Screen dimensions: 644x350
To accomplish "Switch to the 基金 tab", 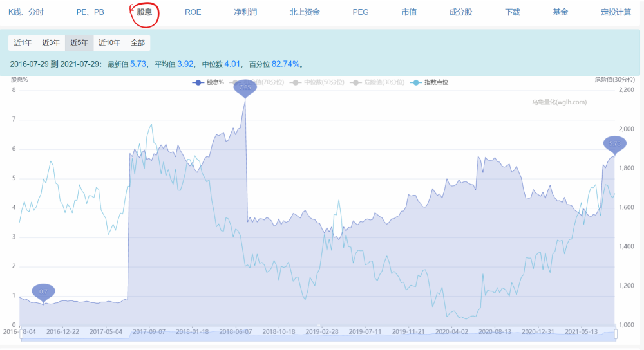I will click(x=560, y=12).
